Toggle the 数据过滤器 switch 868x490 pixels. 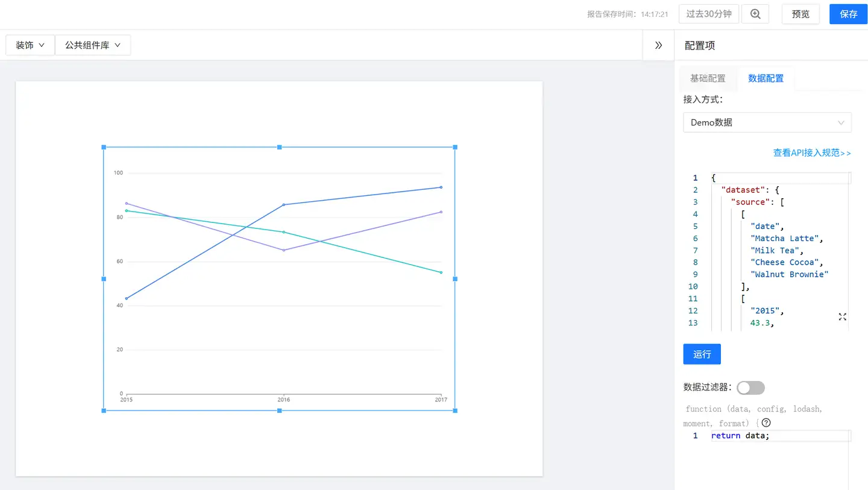pyautogui.click(x=750, y=388)
